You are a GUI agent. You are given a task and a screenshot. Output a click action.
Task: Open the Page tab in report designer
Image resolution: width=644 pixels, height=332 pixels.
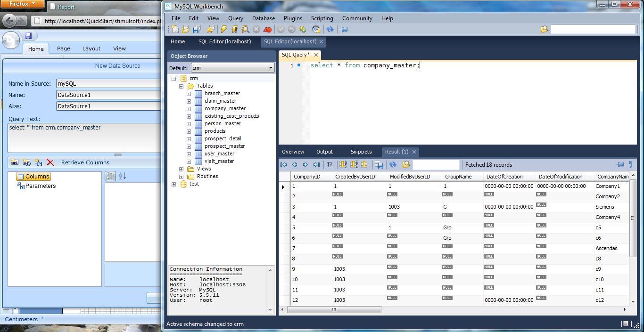point(64,49)
